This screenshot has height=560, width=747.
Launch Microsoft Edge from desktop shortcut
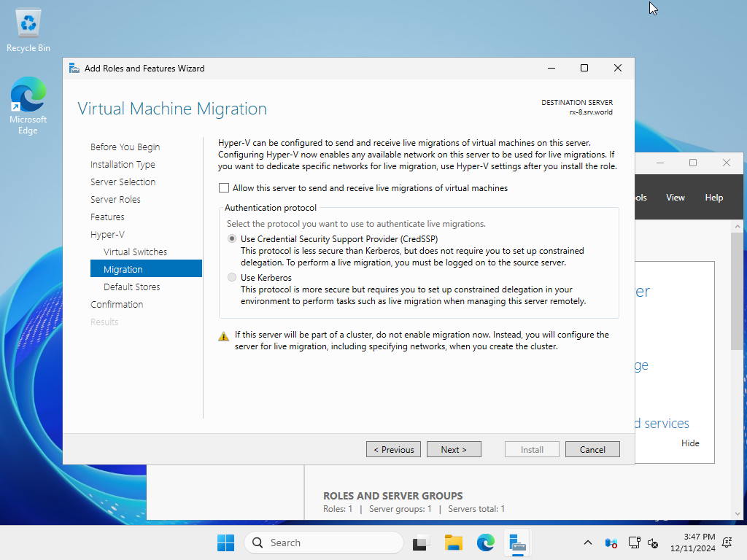[28, 106]
